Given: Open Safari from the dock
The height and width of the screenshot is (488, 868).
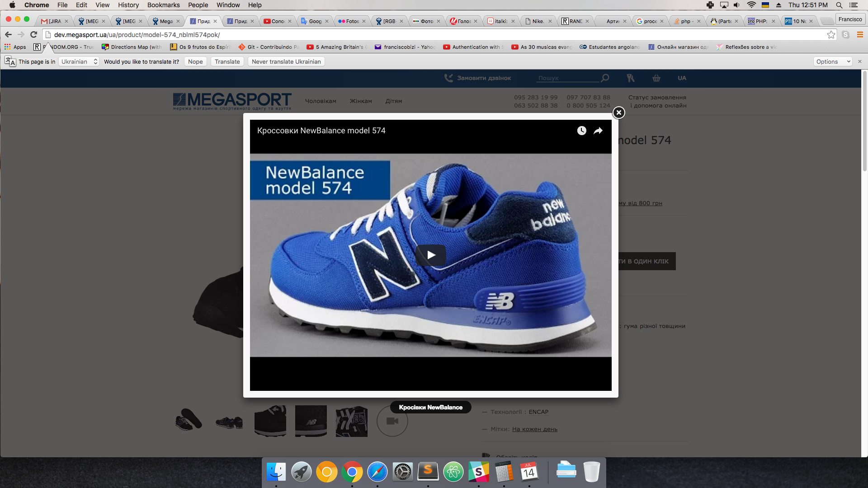Looking at the screenshot, I should click(377, 472).
